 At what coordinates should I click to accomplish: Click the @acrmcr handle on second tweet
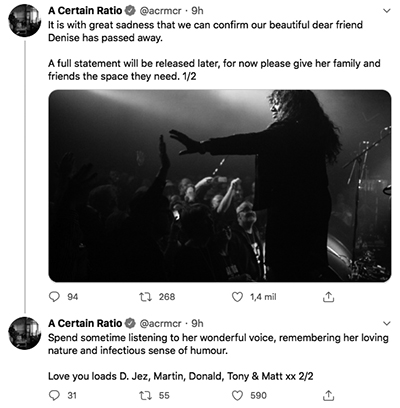(160, 324)
